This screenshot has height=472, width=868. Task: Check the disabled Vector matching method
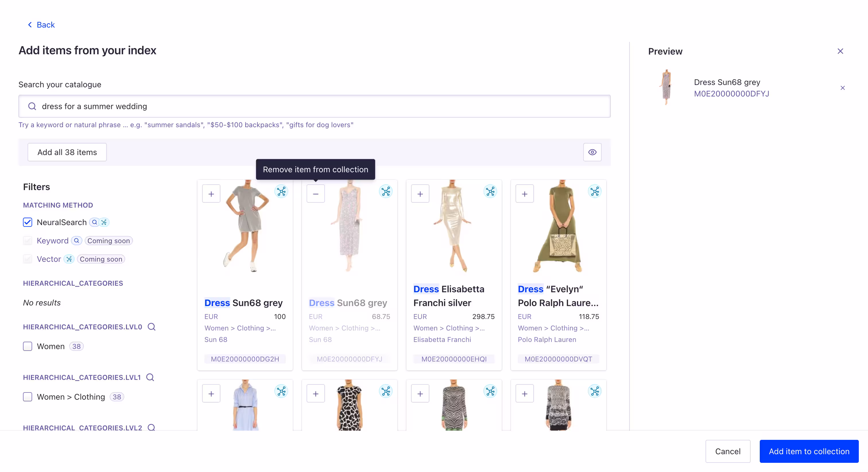tap(28, 259)
